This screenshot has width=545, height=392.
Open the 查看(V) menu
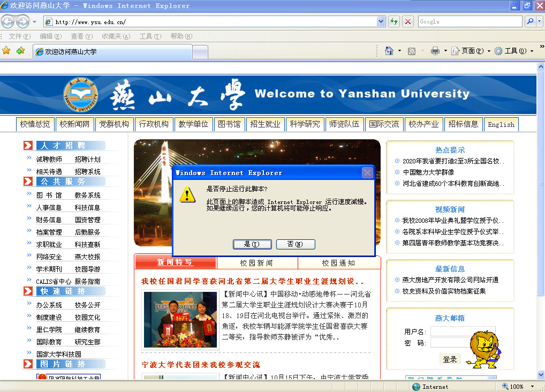(x=82, y=36)
